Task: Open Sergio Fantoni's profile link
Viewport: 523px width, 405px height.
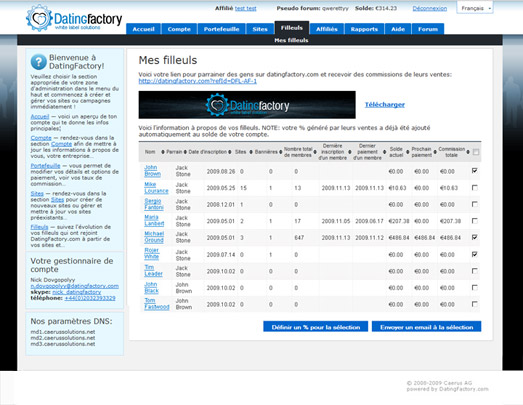Action: [x=154, y=204]
